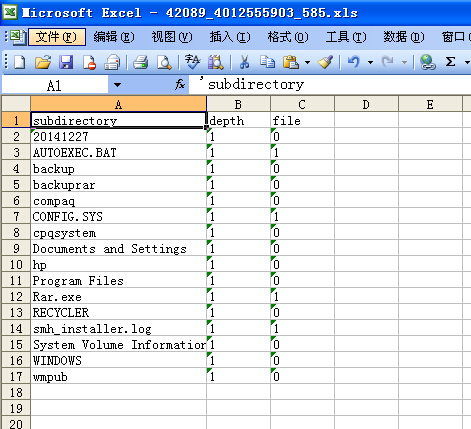Expand the Name Box dropdown arrow
This screenshot has height=429, width=471.
coord(117,85)
